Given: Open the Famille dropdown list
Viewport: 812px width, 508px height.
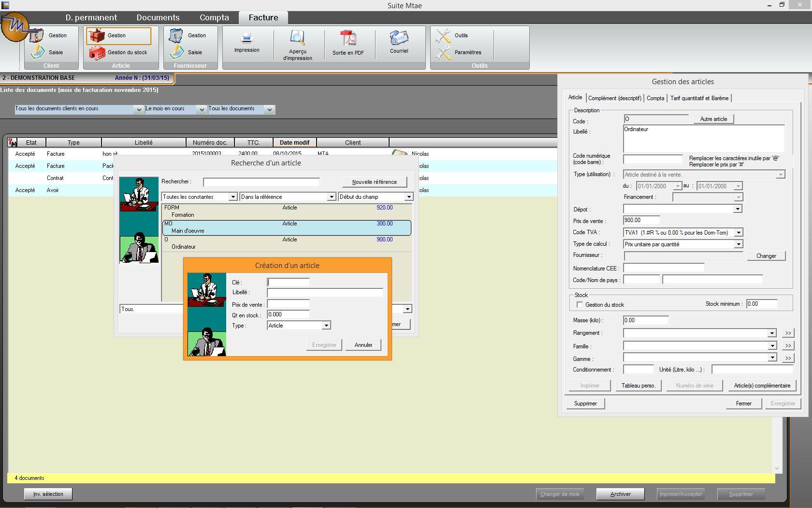Looking at the screenshot, I should click(772, 346).
